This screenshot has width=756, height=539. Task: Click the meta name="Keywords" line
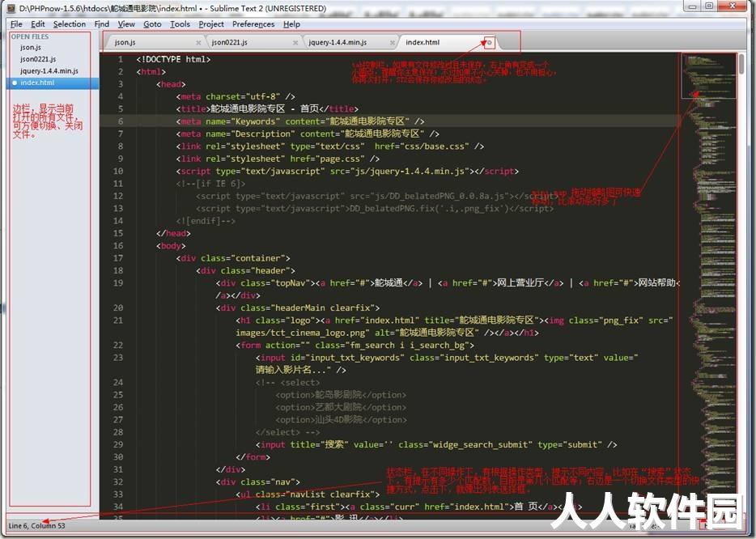(x=300, y=121)
